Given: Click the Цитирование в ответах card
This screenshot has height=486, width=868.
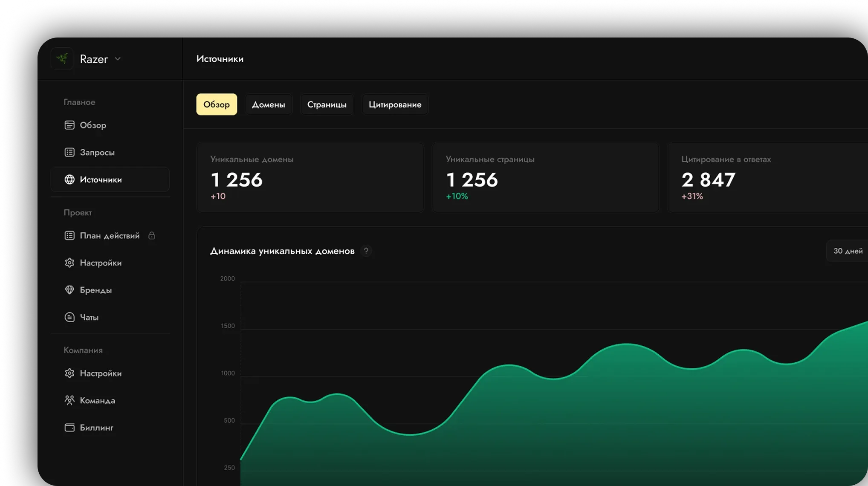Looking at the screenshot, I should [x=768, y=177].
